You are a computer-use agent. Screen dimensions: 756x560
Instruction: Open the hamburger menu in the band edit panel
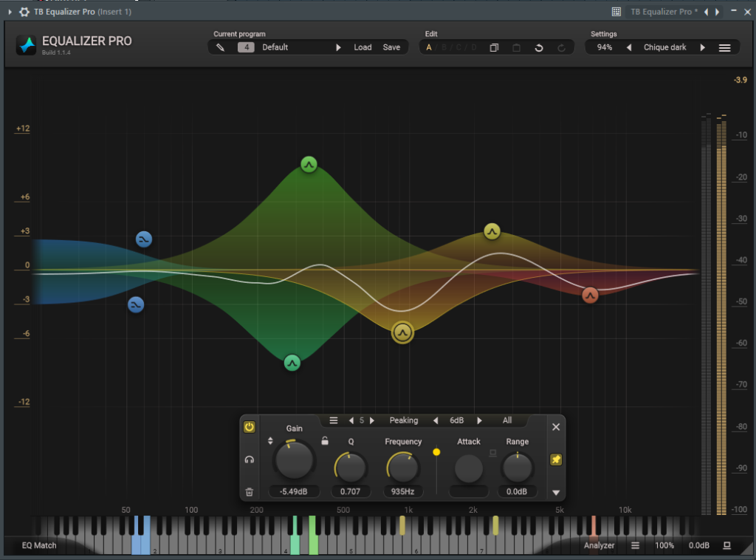[x=334, y=420]
